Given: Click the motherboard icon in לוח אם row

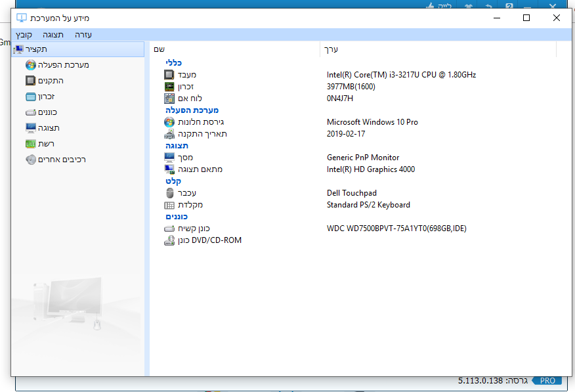Looking at the screenshot, I should (169, 98).
